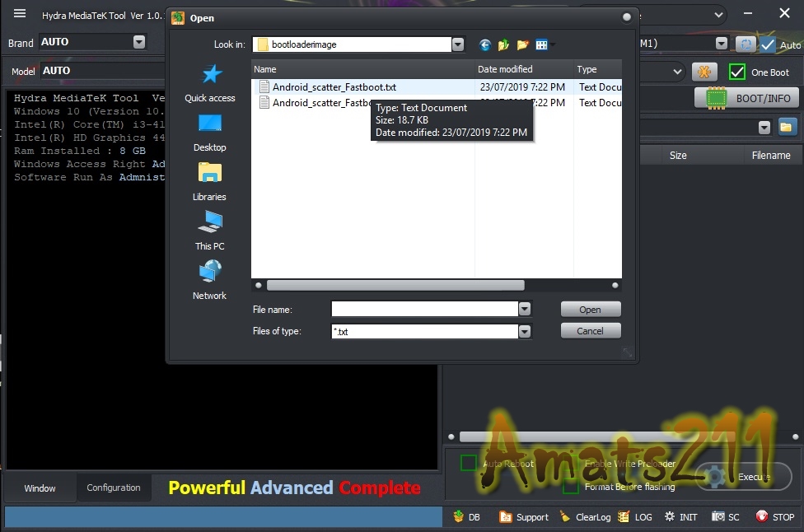This screenshot has height=532, width=804.
Task: Click first row's Text Docu type cell
Action: tap(600, 87)
